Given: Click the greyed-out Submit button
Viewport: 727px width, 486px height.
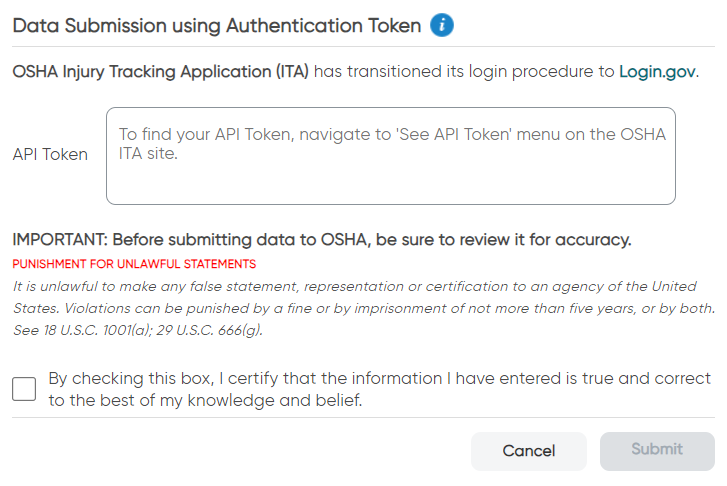Looking at the screenshot, I should (x=657, y=451).
